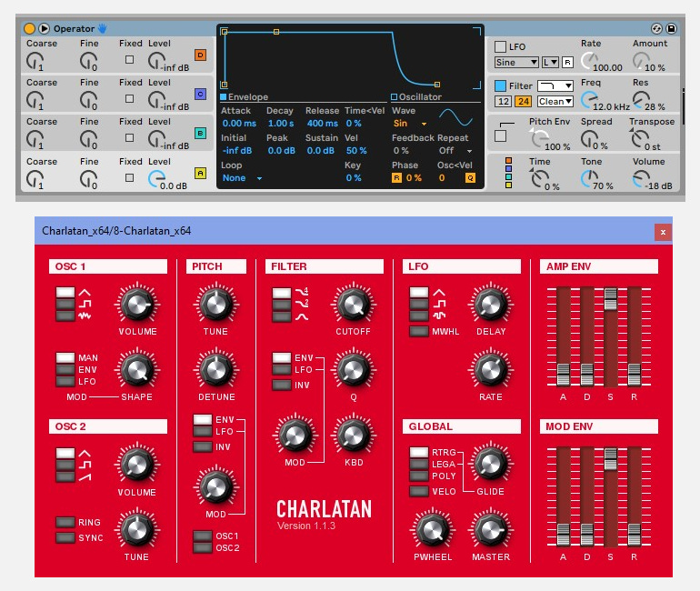
Task: Click the Operator preview play button
Action: 44,28
